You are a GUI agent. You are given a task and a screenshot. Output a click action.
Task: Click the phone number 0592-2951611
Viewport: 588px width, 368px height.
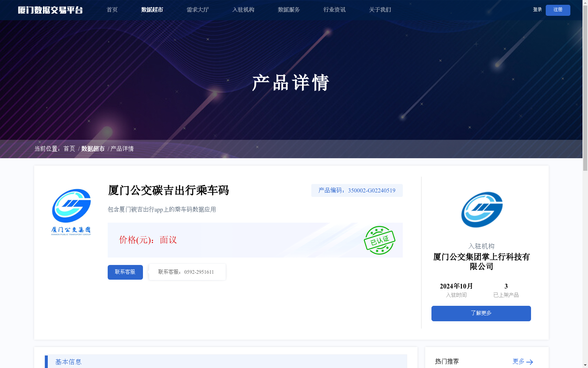click(x=199, y=272)
